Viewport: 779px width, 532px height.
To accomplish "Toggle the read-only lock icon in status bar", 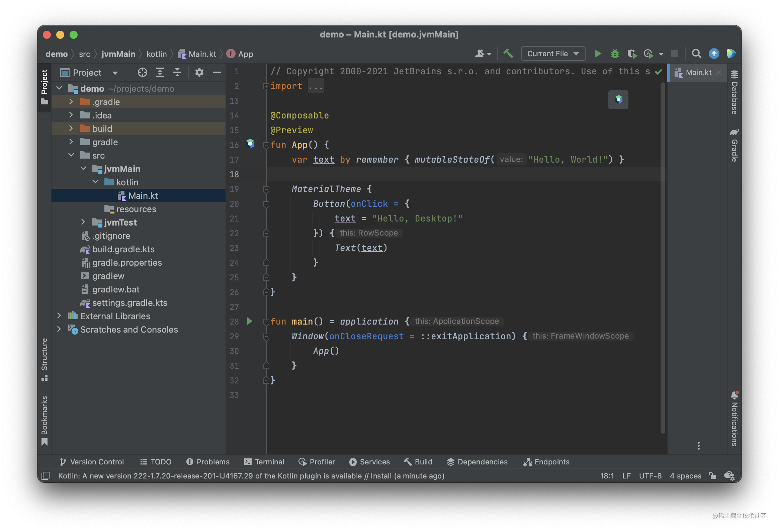I will (x=712, y=475).
